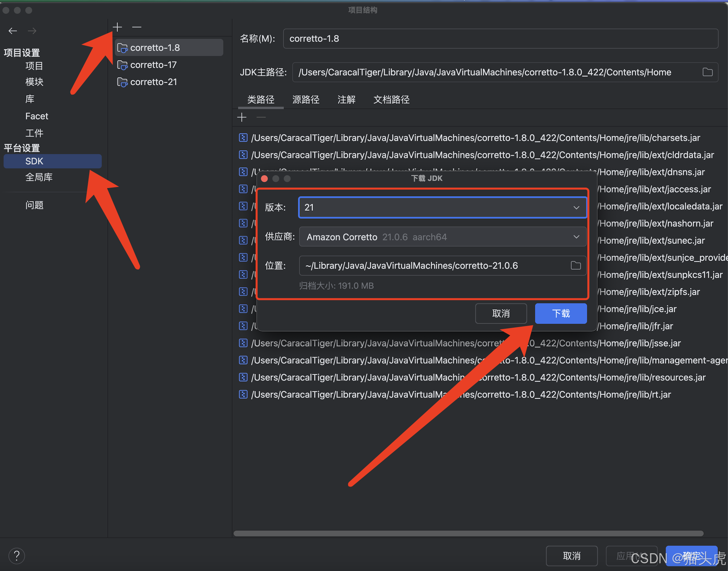Browse JDK home path folder icon
Image resolution: width=728 pixels, height=571 pixels.
coord(707,72)
